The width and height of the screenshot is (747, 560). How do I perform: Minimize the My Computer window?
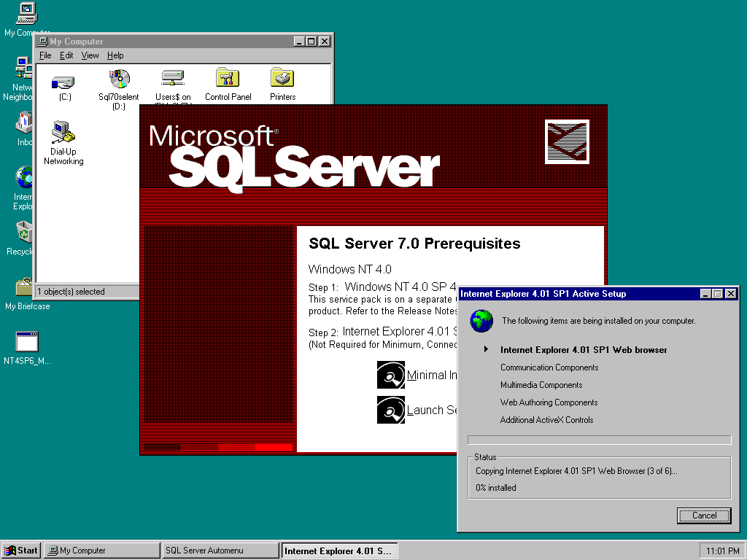pyautogui.click(x=298, y=42)
